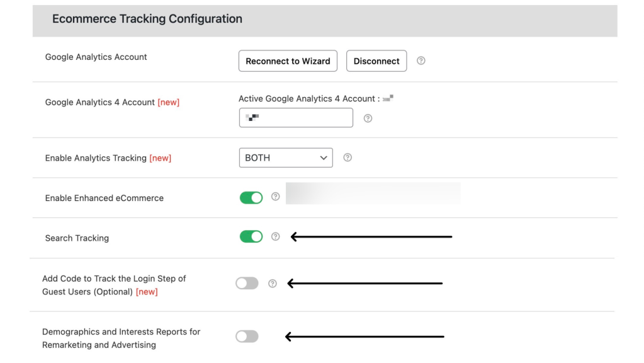Click the Search Tracking label text
Image resolution: width=644 pixels, height=363 pixels.
click(77, 238)
